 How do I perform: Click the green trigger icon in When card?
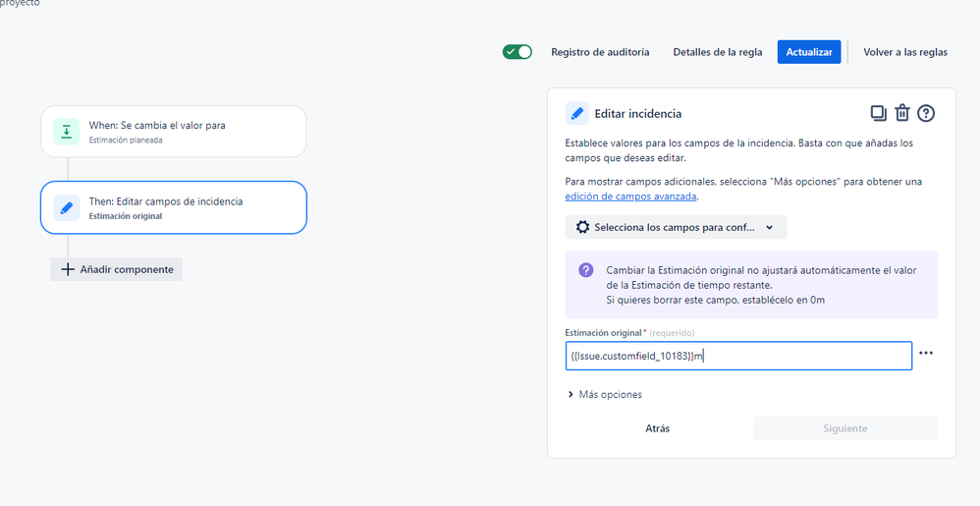point(66,132)
